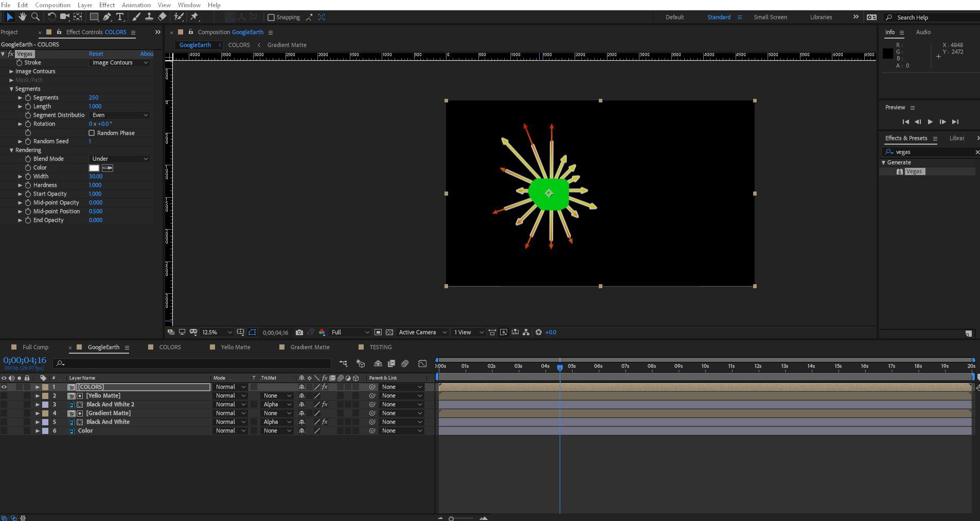
Task: Enable the Motion Blur switch
Action: point(404,364)
